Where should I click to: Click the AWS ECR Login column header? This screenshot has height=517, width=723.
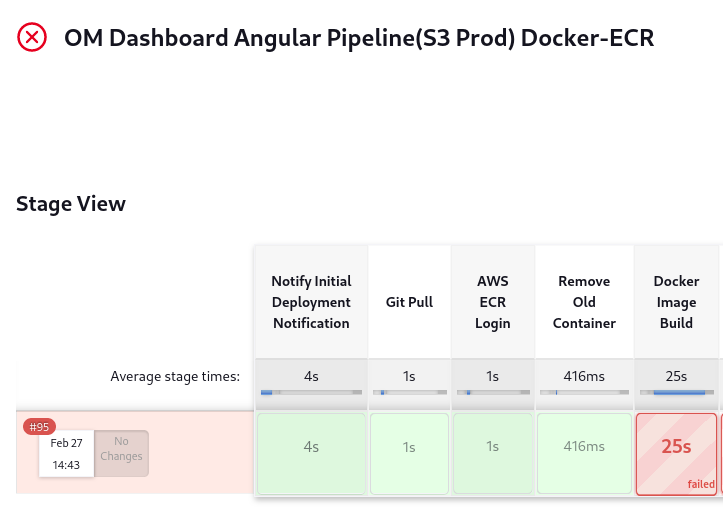tap(492, 302)
